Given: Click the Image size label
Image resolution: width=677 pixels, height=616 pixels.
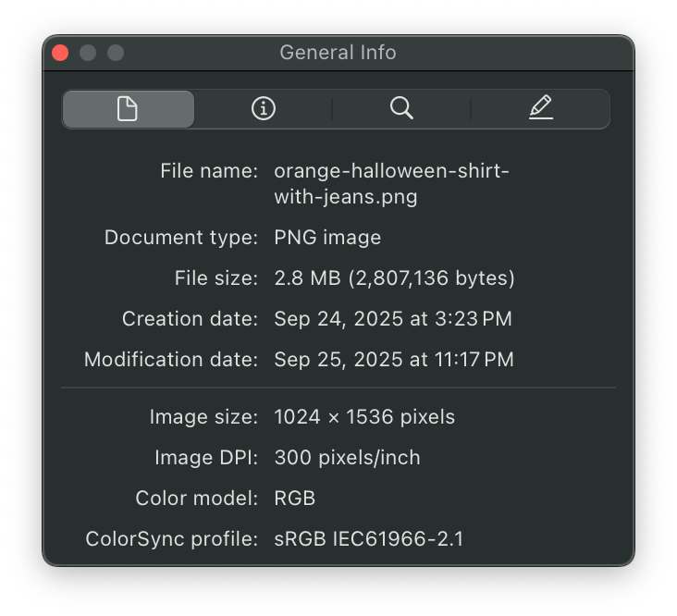Looking at the screenshot, I should tap(203, 417).
